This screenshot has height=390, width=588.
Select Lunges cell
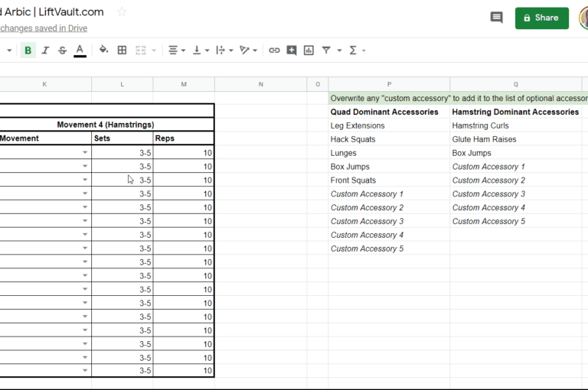tap(389, 153)
